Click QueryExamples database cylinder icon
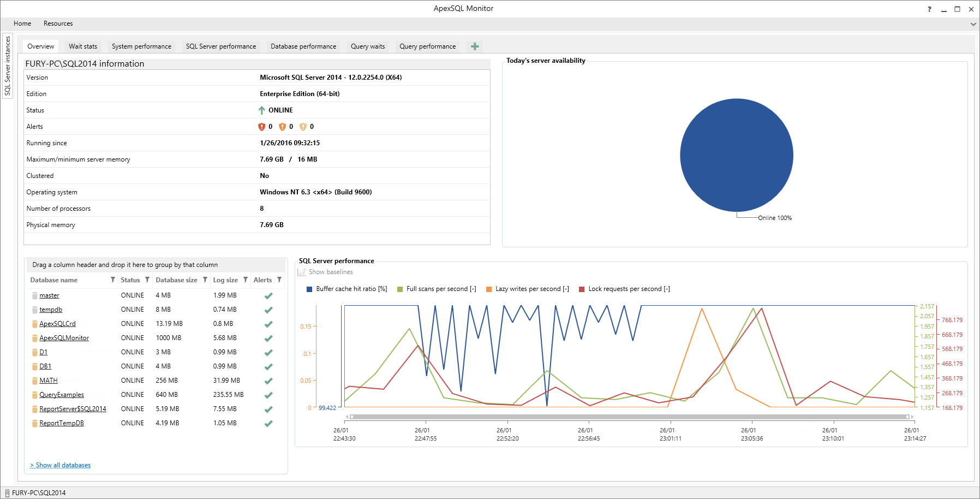 tap(35, 395)
